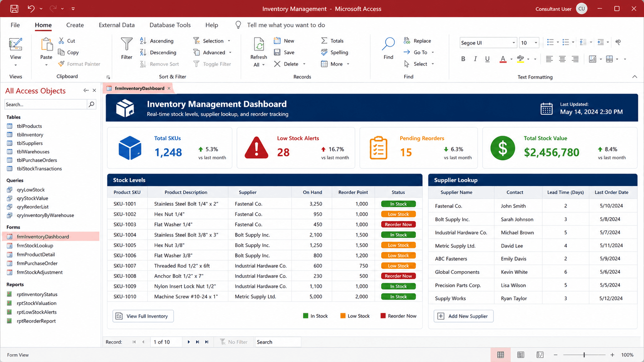This screenshot has height=362, width=644.
Task: Run the Spelling check
Action: pos(335,52)
